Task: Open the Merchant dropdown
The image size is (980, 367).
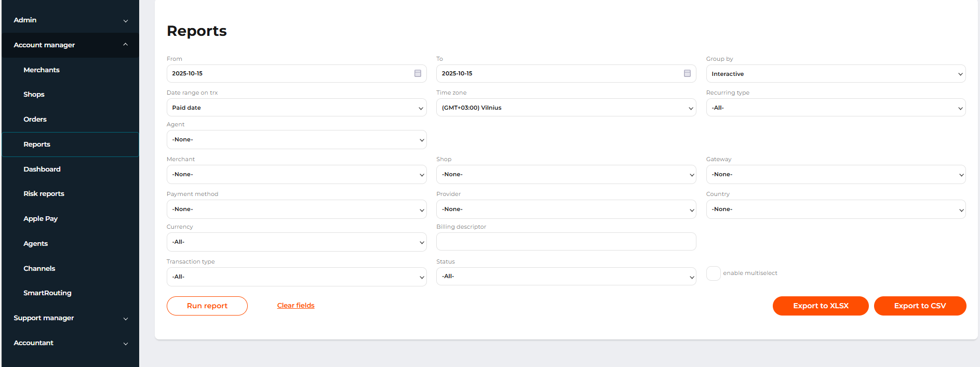Action: tap(296, 175)
